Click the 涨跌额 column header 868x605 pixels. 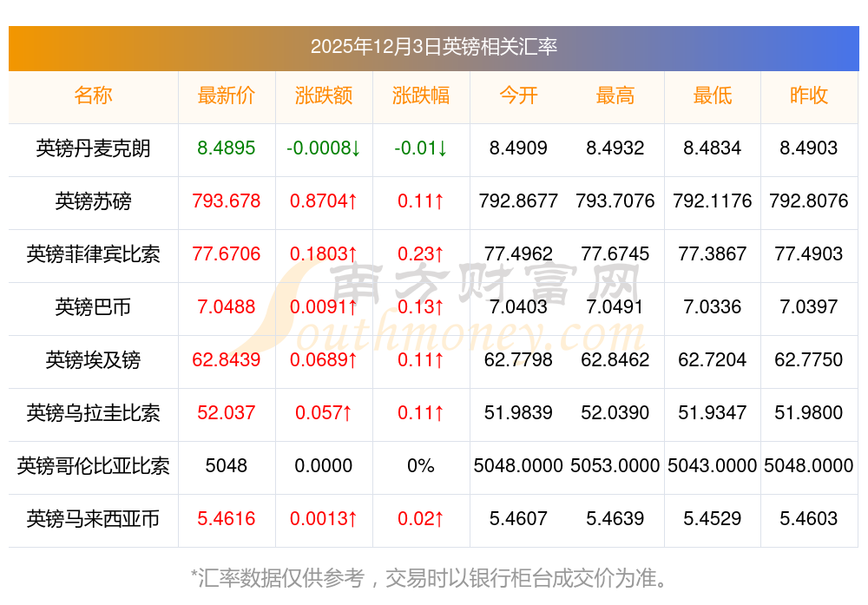click(x=323, y=95)
